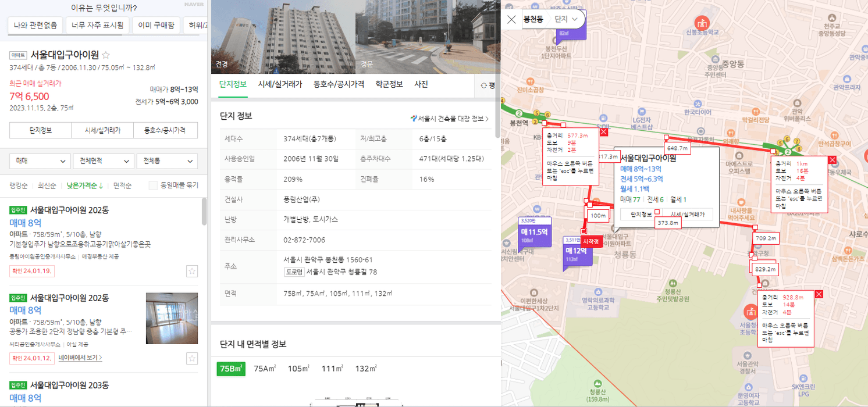
Task: Bookmark the listing confirmed 24.01.19.
Action: coord(192,271)
